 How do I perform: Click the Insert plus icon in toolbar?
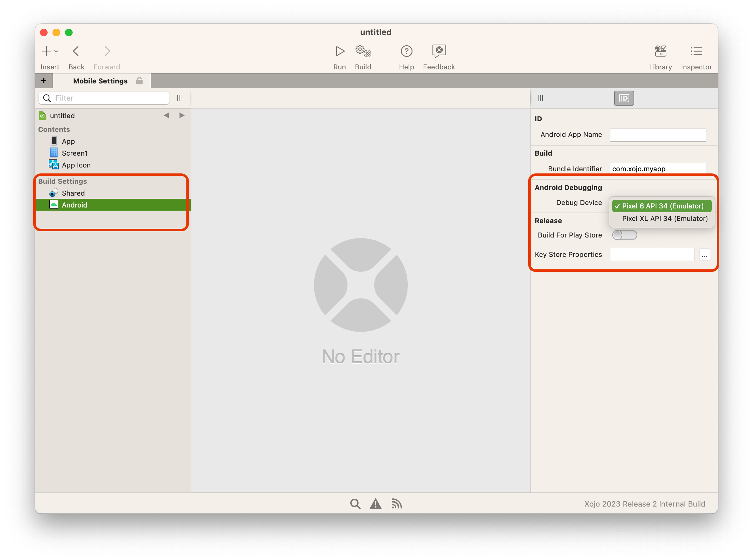coord(46,51)
